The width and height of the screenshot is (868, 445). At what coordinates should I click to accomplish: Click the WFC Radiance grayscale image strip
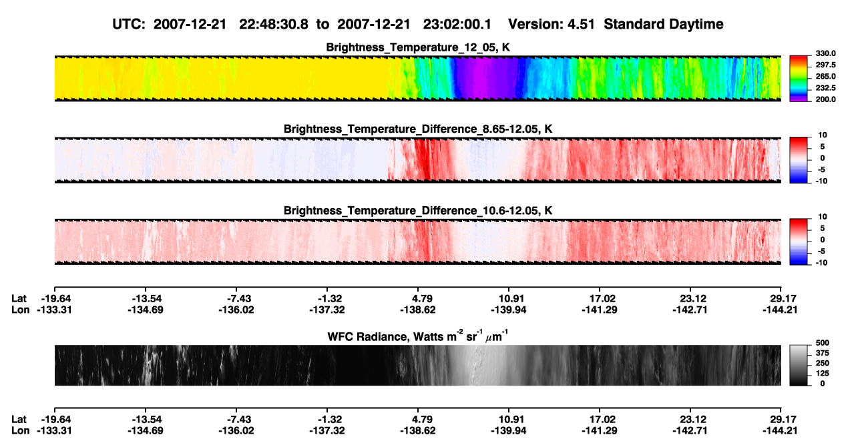tap(417, 365)
